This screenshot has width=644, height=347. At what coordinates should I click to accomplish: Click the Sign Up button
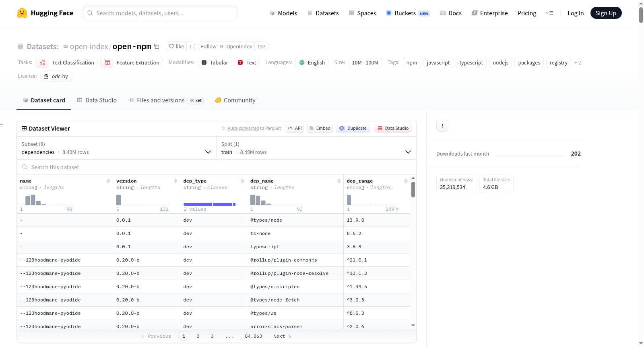click(606, 13)
